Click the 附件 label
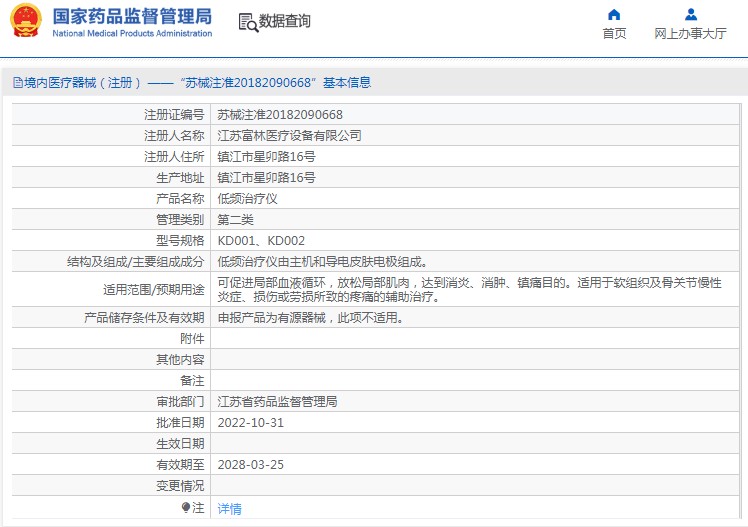Image resolution: width=748 pixels, height=527 pixels. pyautogui.click(x=192, y=339)
